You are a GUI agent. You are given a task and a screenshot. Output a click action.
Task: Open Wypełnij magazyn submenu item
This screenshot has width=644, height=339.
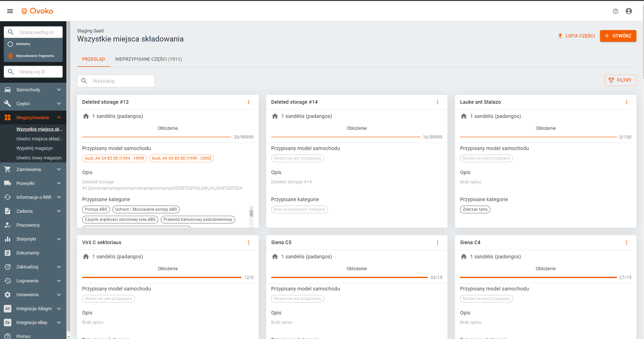coord(35,148)
